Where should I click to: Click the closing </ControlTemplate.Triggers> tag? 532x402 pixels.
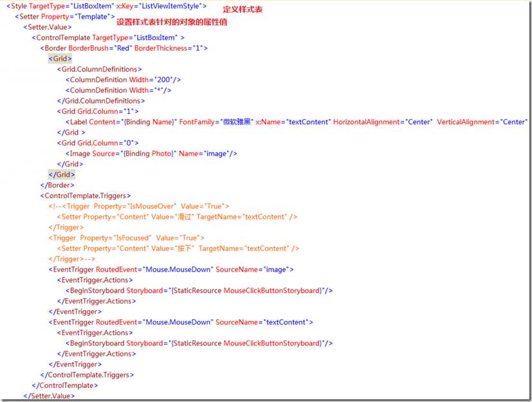pos(87,375)
